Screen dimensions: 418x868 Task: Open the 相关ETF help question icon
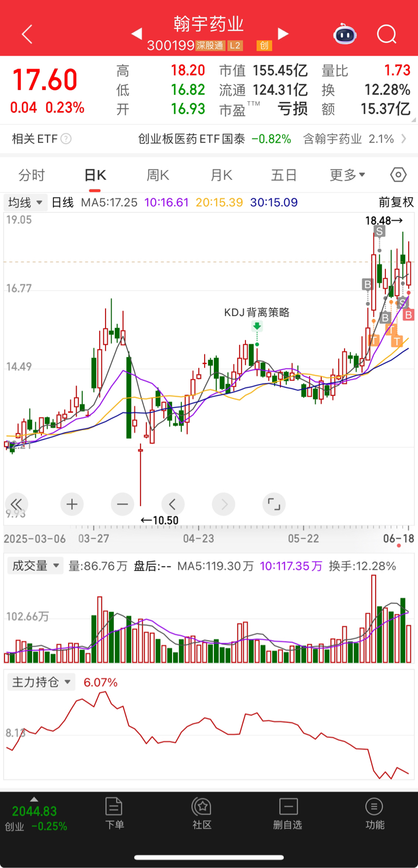pos(66,139)
